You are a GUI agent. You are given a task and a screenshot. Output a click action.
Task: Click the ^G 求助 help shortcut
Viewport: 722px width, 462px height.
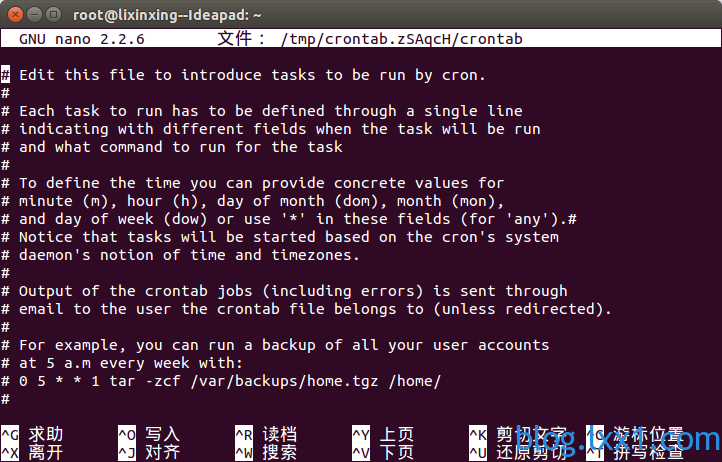[32, 434]
